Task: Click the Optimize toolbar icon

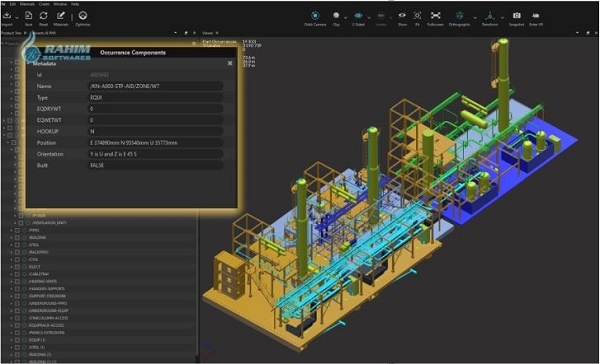Action: 83,15
